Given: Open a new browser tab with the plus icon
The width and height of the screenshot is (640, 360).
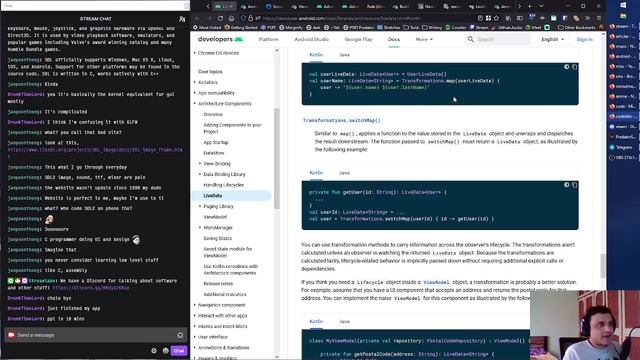Looking at the screenshot, I should [530, 6].
